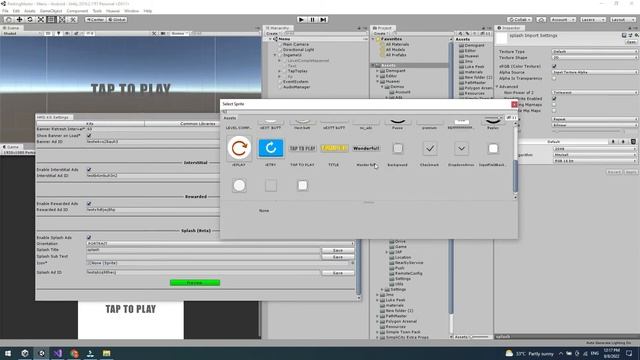Close the Select Sprite dialog
This screenshot has height=360, width=640.
click(x=514, y=104)
